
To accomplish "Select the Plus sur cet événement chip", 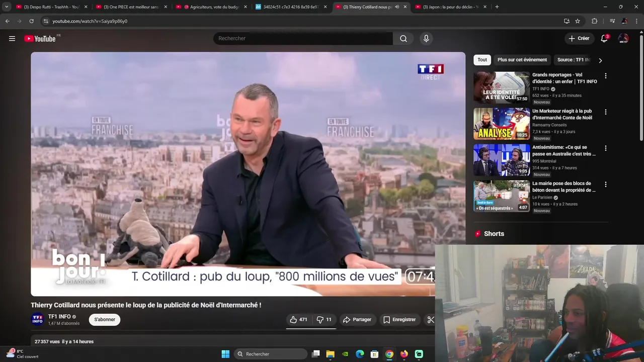I will (522, 60).
